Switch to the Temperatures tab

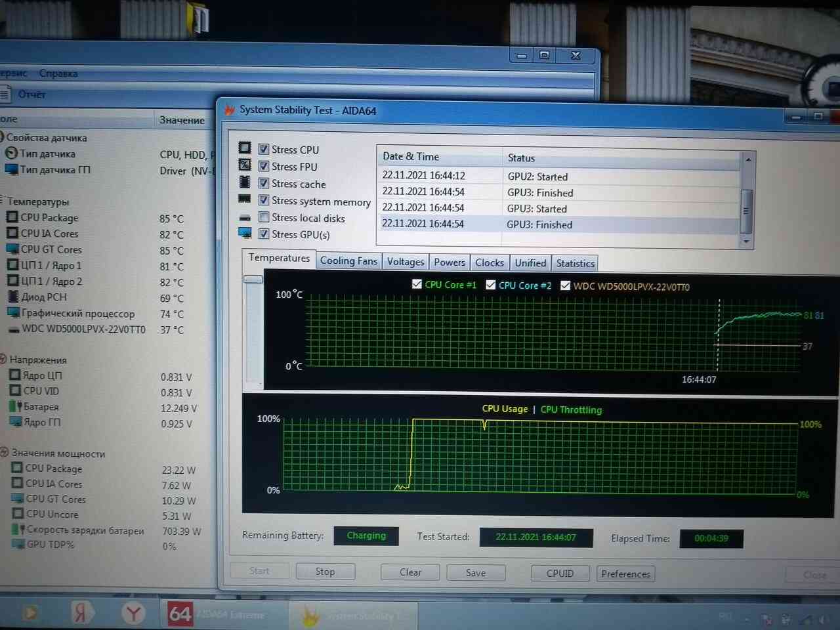click(279, 258)
